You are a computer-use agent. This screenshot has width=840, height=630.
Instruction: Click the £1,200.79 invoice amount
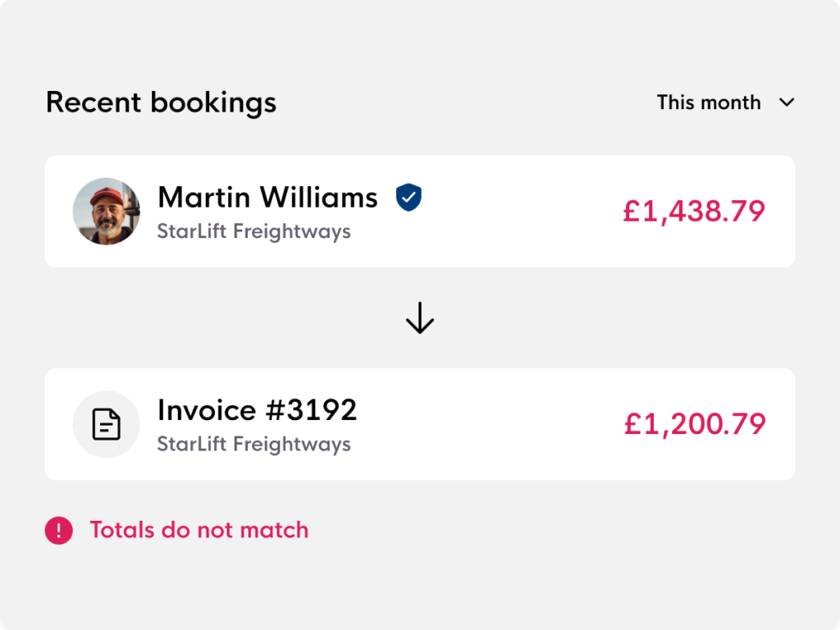[695, 424]
